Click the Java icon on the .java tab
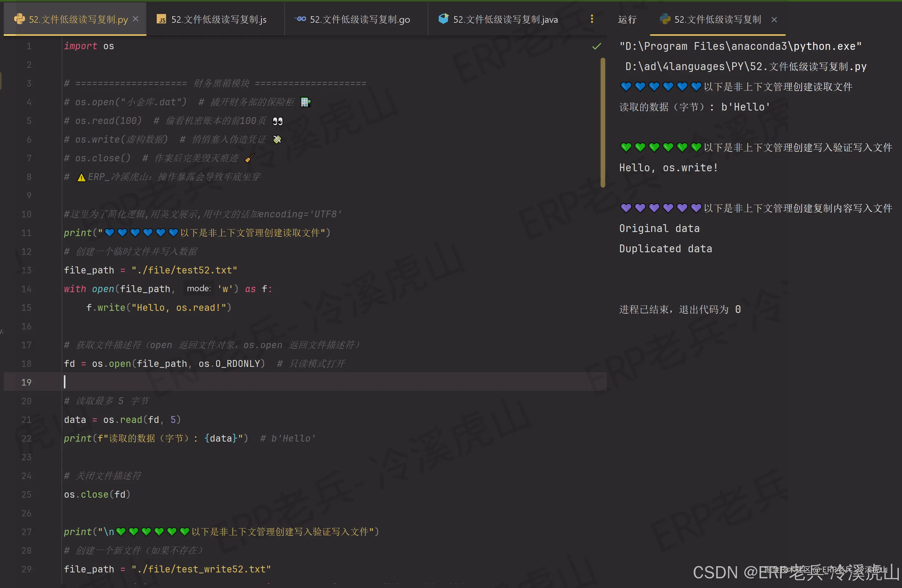Image resolution: width=902 pixels, height=588 pixels. point(443,19)
